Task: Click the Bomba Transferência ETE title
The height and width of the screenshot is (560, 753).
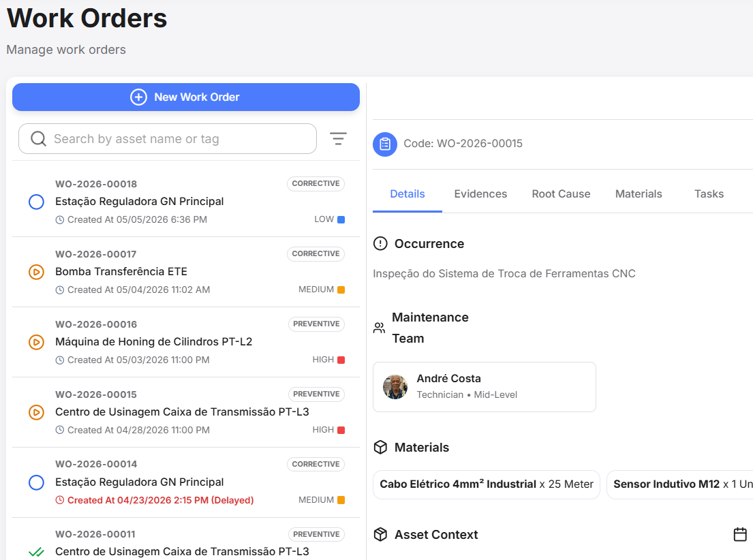Action: [x=121, y=271]
